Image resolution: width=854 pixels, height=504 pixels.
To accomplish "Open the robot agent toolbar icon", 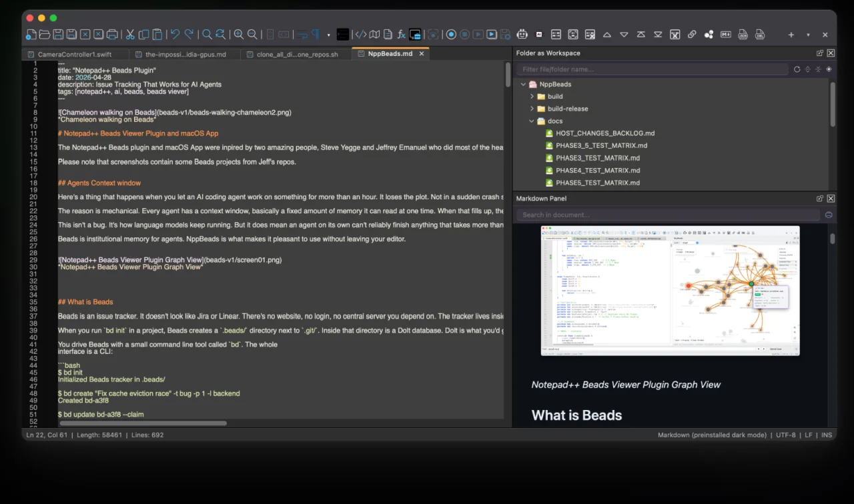I will pyautogui.click(x=523, y=35).
